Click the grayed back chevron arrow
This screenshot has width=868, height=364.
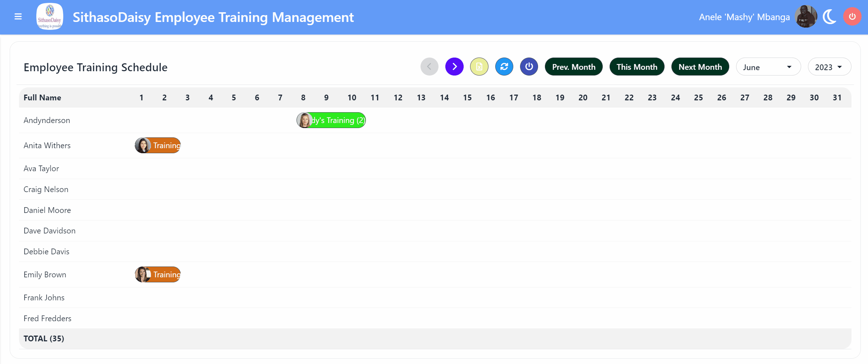(x=429, y=67)
